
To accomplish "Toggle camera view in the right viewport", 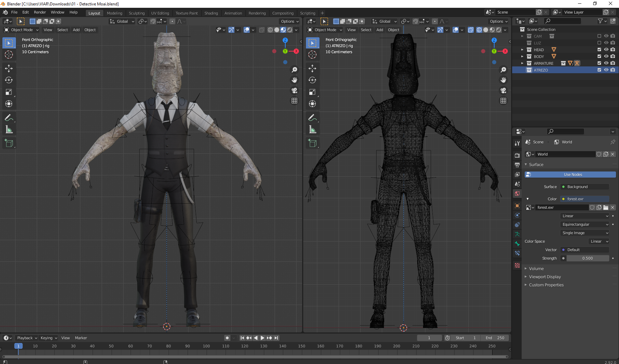I will pos(503,90).
